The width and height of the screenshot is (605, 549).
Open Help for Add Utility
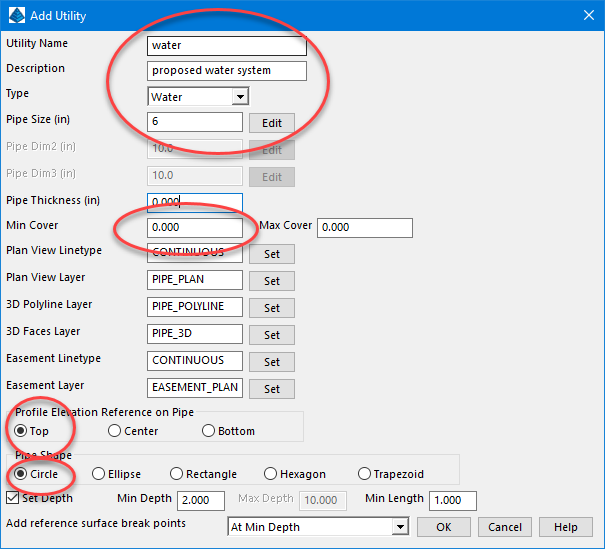point(565,527)
